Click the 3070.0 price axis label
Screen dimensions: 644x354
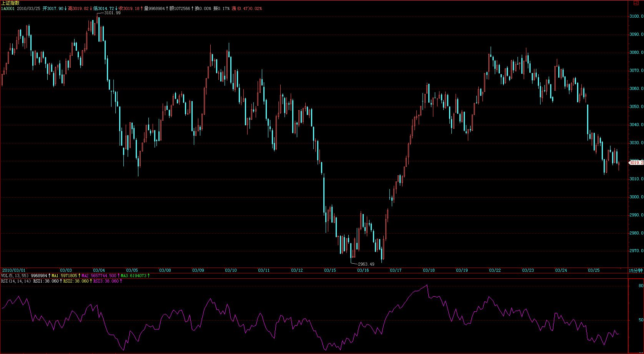pyautogui.click(x=637, y=71)
